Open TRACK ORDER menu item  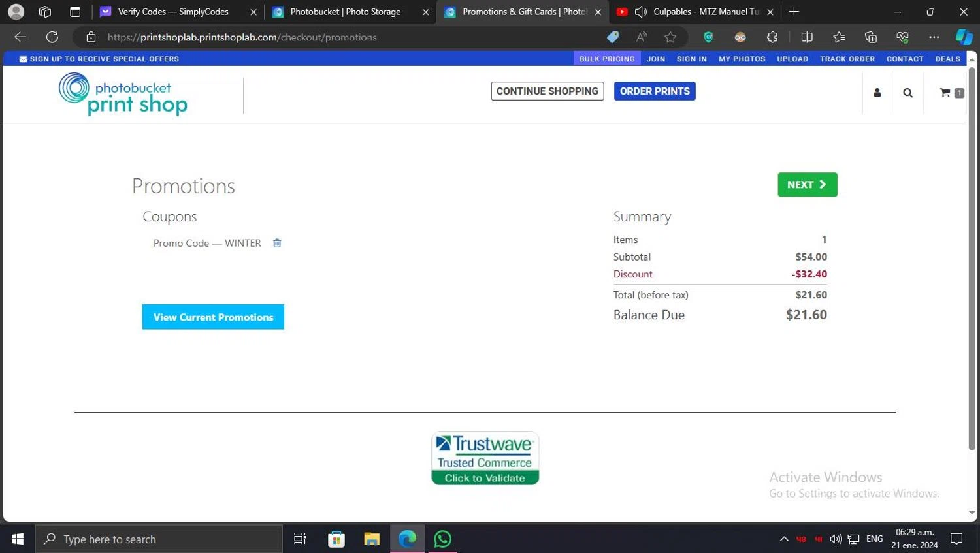(x=847, y=59)
